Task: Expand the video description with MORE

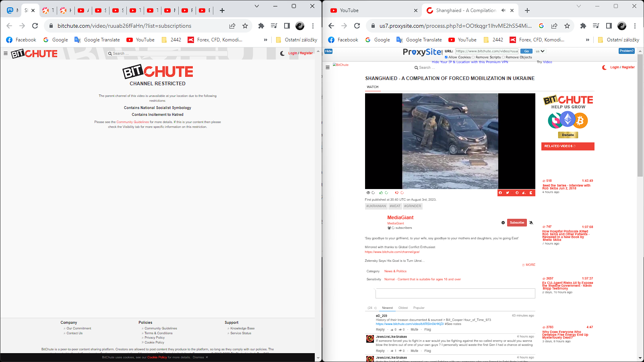Action: pos(529,265)
